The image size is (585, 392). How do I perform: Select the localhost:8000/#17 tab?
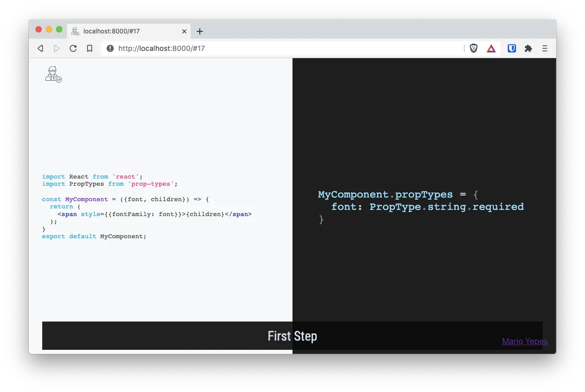(x=129, y=31)
